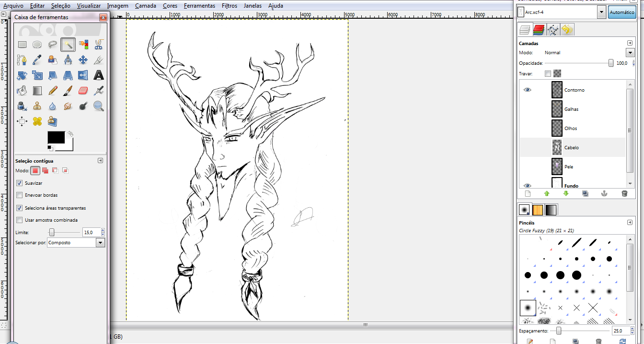Select the Rectangle Select tool
This screenshot has width=644, height=344.
tap(22, 45)
